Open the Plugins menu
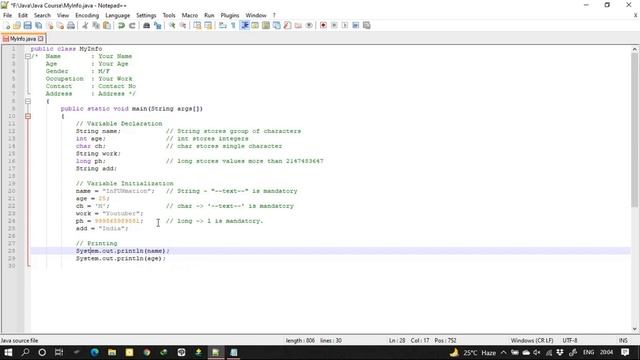 [x=230, y=15]
